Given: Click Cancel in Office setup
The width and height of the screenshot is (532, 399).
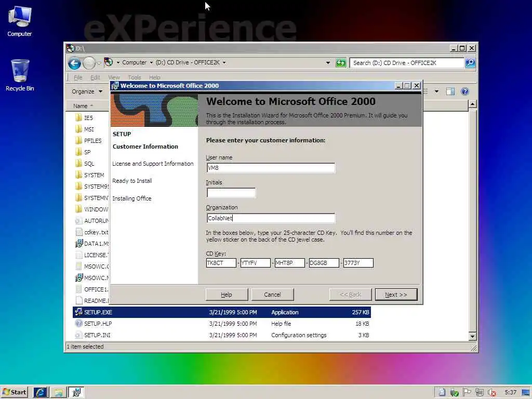Looking at the screenshot, I should click(x=272, y=295).
